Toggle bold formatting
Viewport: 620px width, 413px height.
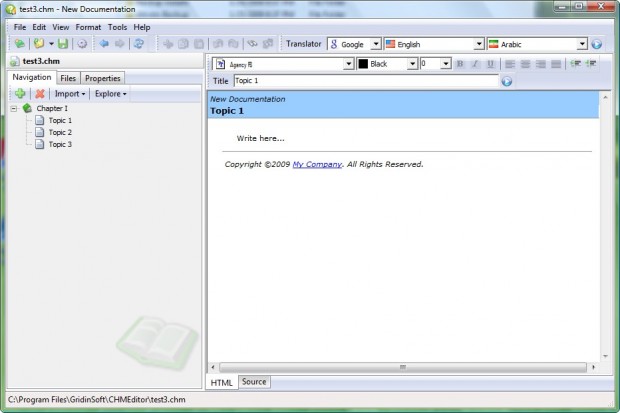click(x=460, y=64)
